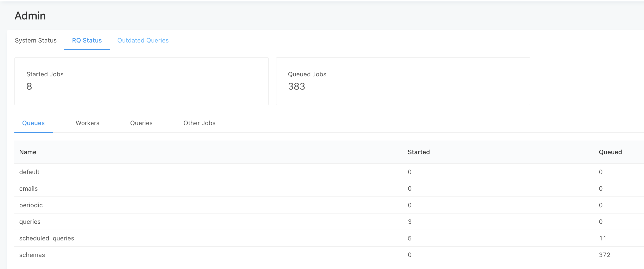Select the Queues sub-tab
Viewport: 644px width, 269px height.
click(x=34, y=123)
